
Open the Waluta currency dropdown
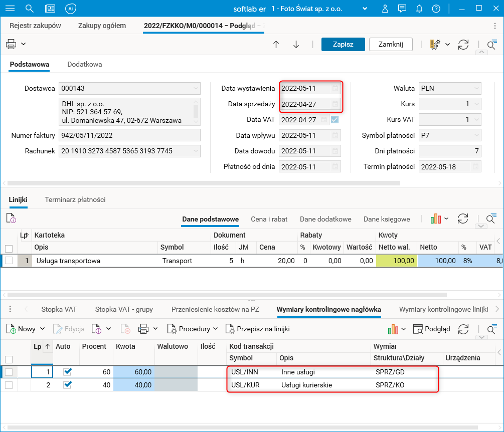pyautogui.click(x=476, y=88)
